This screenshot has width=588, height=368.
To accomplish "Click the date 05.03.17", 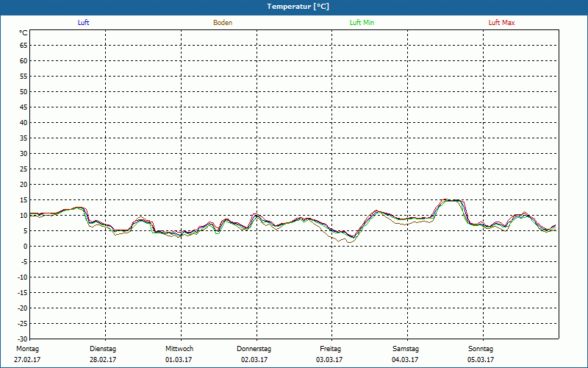I will (x=481, y=360).
